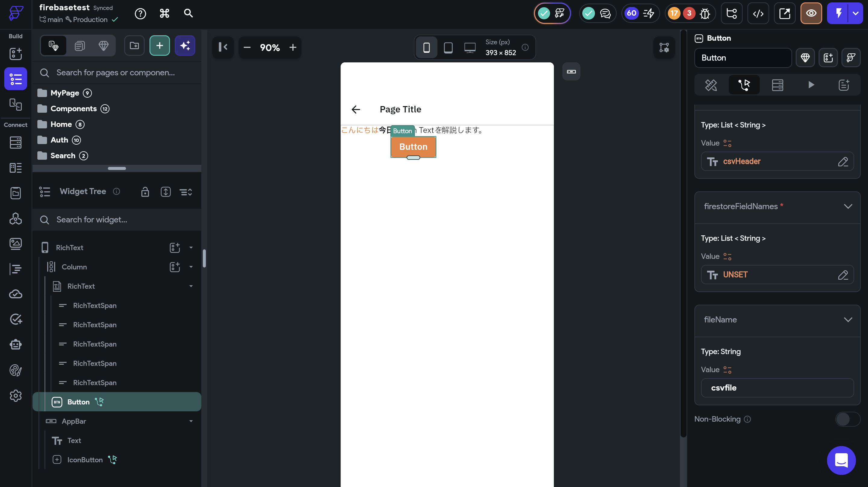Viewport: 868px width, 487px height.
Task: Click the fileName csvfile value field
Action: click(777, 388)
